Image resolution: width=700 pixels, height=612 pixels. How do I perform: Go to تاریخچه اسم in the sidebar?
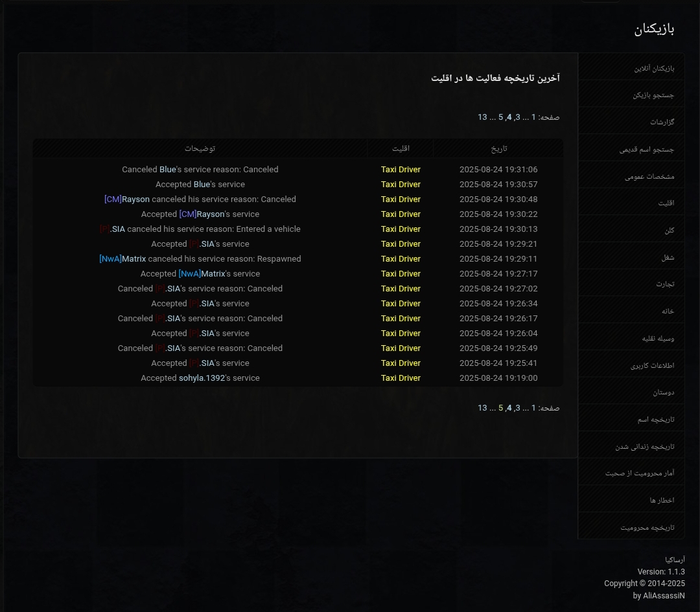tap(631, 418)
